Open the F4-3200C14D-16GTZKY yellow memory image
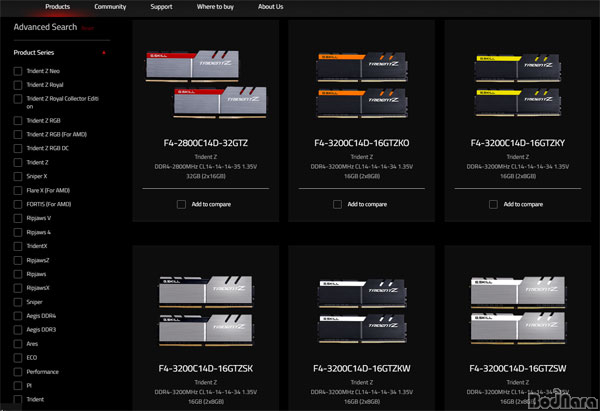Viewport: 600px width, 411px height. 518,85
